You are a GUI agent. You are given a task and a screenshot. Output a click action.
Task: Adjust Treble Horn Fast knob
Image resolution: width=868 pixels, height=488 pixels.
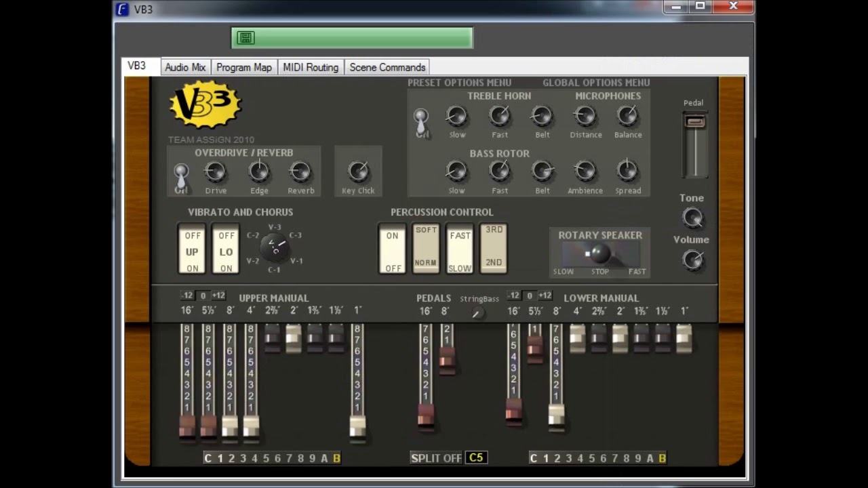[x=500, y=116]
